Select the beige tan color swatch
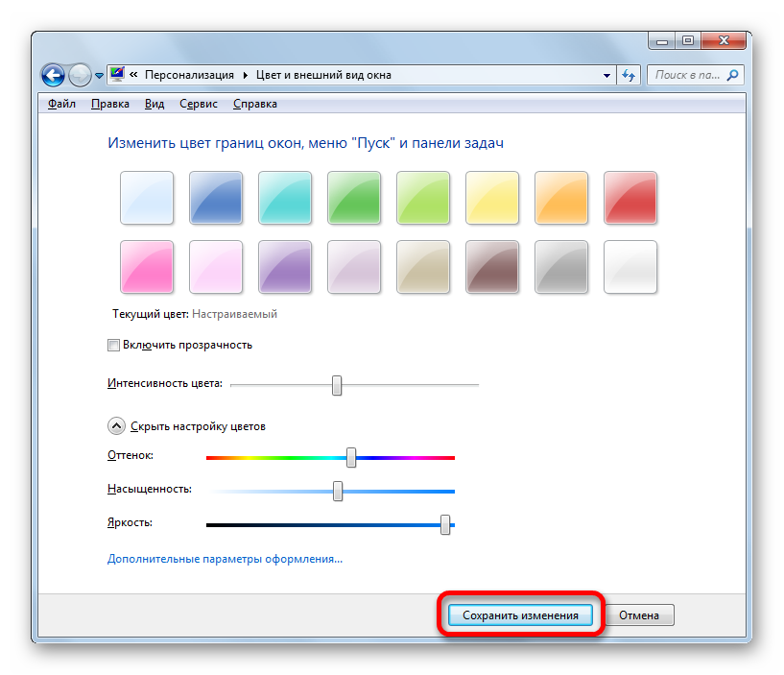This screenshot has height=675, width=784. [x=423, y=267]
